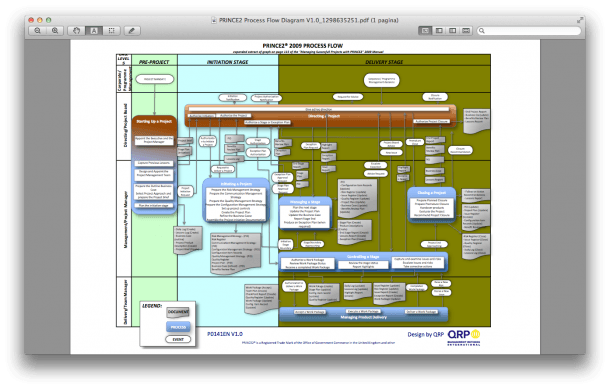Select the Move hand tool

[x=76, y=30]
